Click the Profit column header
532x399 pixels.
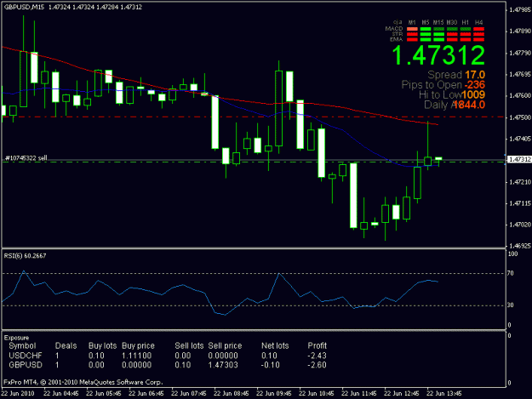point(317,345)
